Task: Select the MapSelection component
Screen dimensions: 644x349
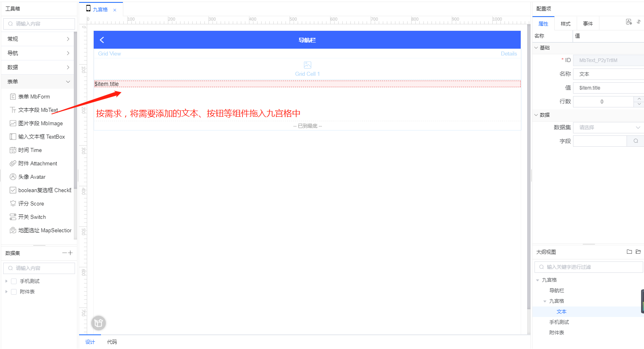Action: (x=44, y=230)
